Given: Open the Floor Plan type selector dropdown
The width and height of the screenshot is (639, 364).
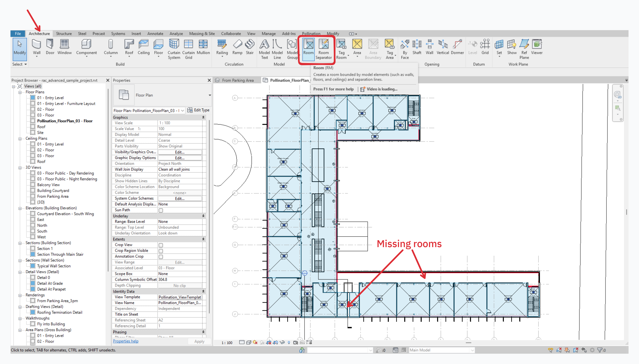Looking at the screenshot, I should tap(210, 95).
